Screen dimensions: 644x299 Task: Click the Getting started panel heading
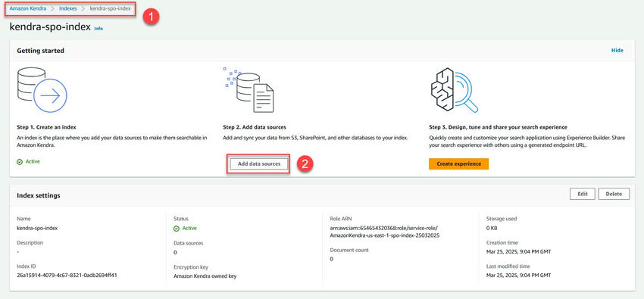click(40, 51)
